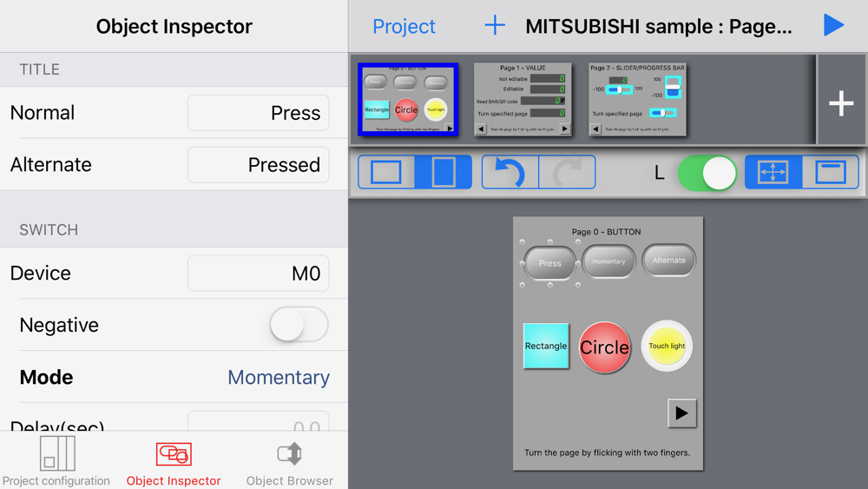Select the screen frame icon in toolbar
Viewport: 868px width, 489px height.
click(x=831, y=172)
